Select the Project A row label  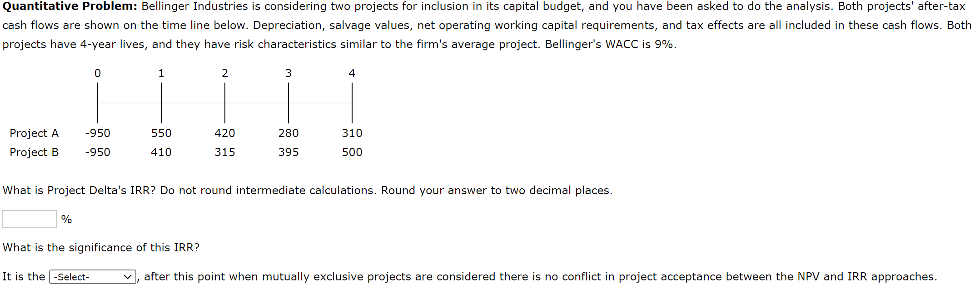pos(34,133)
